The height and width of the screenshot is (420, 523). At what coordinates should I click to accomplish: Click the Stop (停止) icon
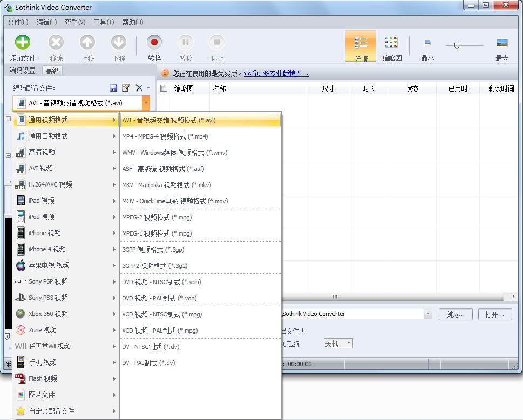coord(217,42)
